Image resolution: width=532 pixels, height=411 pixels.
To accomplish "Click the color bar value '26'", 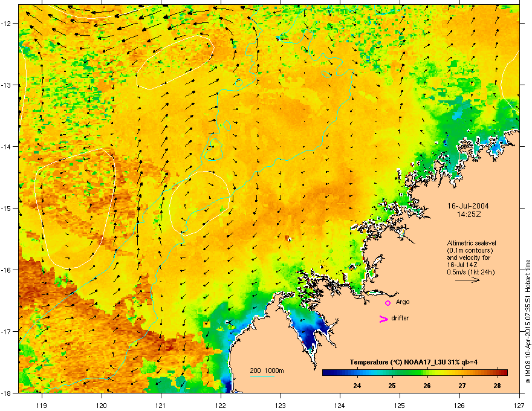I will [x=427, y=386].
